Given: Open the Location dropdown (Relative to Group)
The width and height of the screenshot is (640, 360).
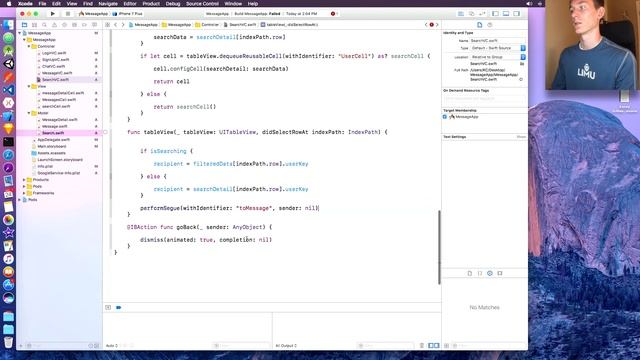Looking at the screenshot, I should click(498, 57).
